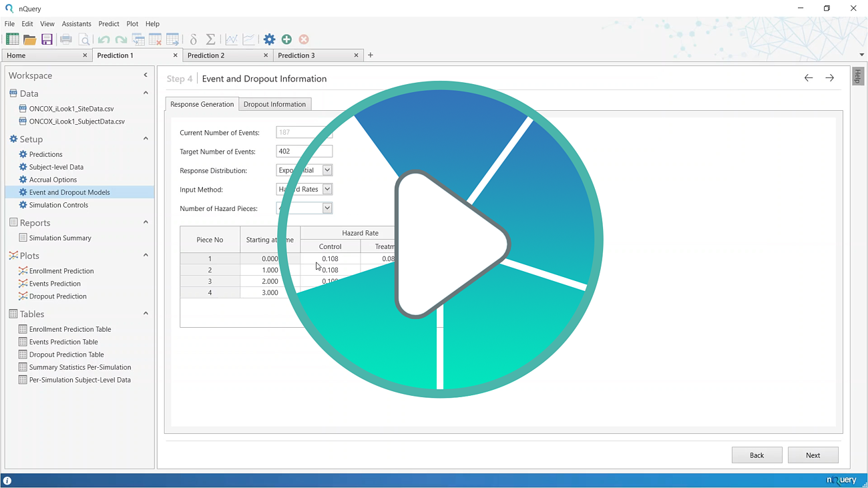
Task: Click the green plus add icon
Action: [286, 39]
